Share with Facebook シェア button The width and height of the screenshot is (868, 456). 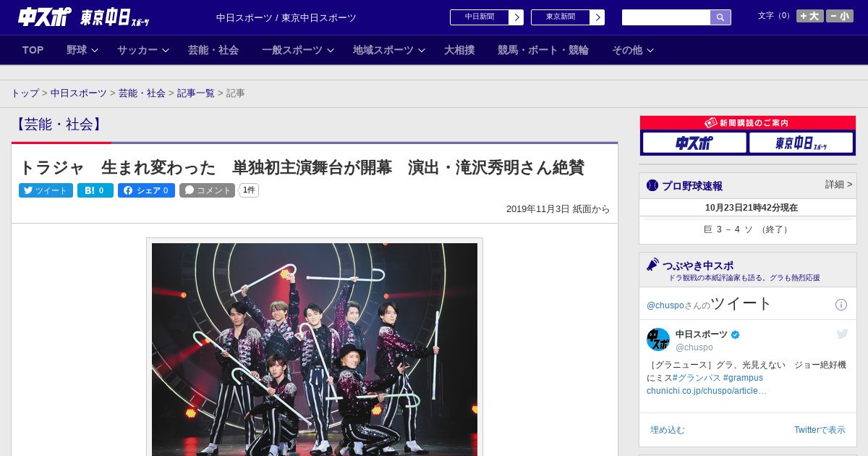click(146, 190)
